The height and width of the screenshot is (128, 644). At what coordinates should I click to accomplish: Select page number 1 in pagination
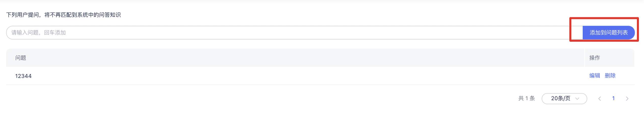tap(613, 98)
